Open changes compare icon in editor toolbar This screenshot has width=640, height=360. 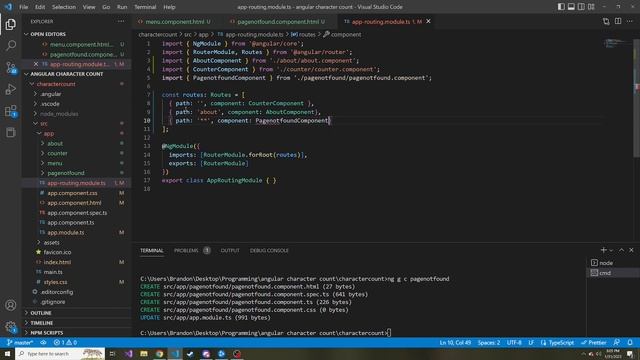[x=606, y=21]
